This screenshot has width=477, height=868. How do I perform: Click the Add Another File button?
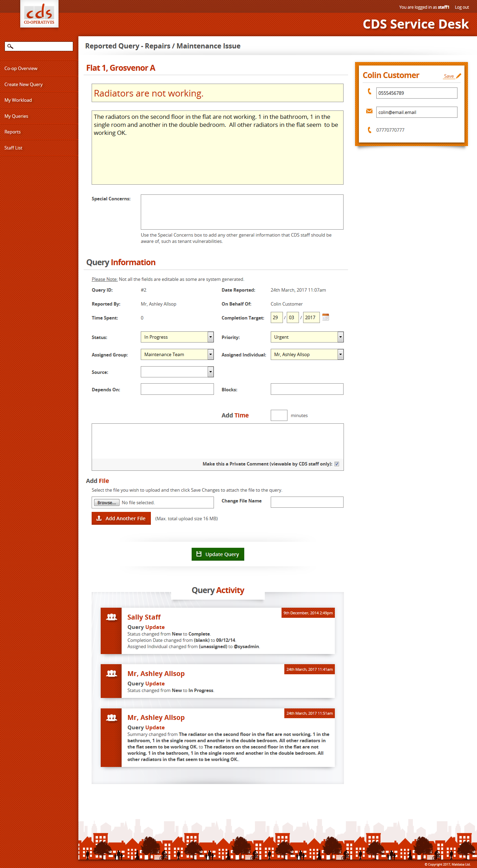pyautogui.click(x=121, y=518)
